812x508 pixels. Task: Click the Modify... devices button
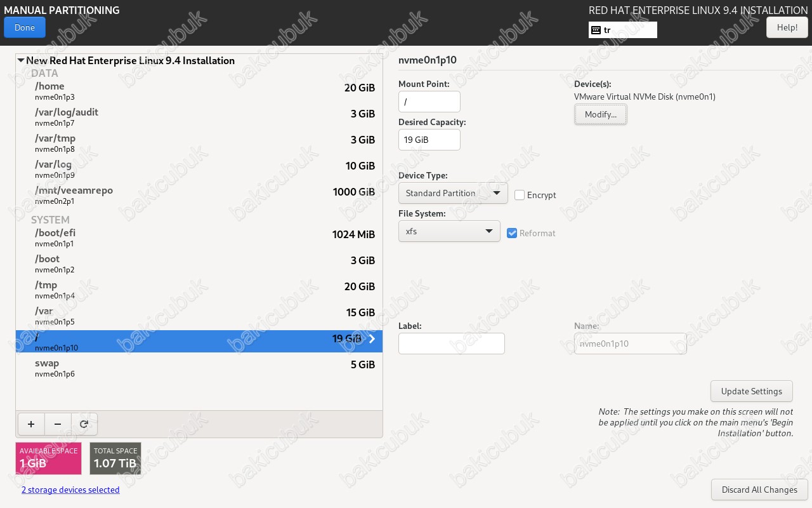tap(600, 114)
